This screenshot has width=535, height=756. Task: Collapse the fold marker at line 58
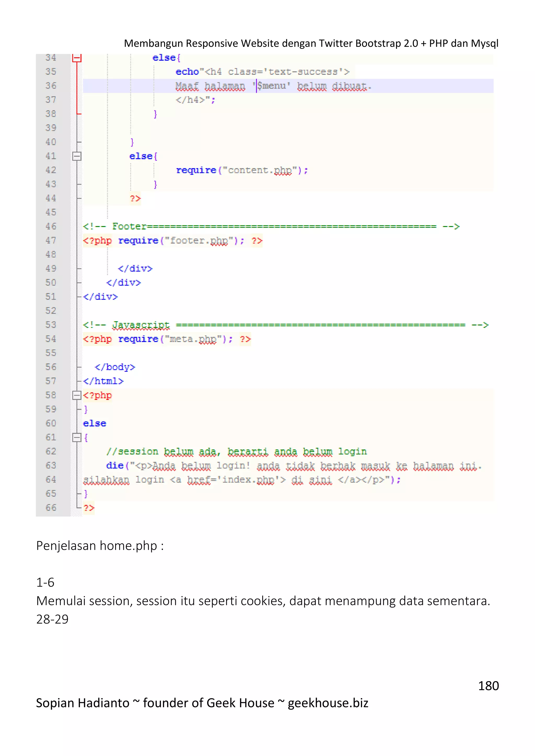coord(77,395)
